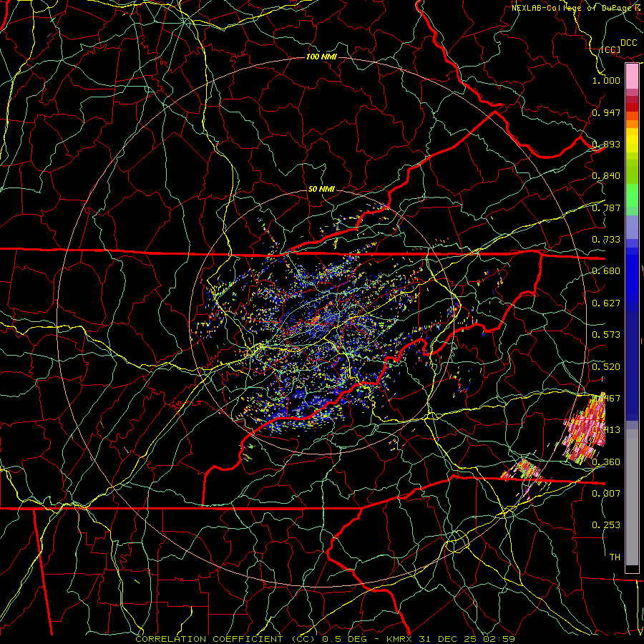Pick the pink band at the top of the color scale
Image resolution: width=644 pixels, height=644 pixels.
point(632,77)
